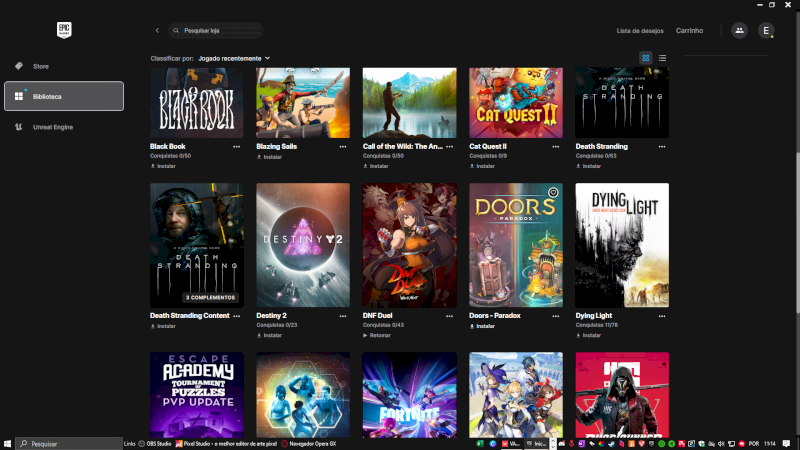Install Black Book
This screenshot has width=800, height=450.
pos(163,166)
